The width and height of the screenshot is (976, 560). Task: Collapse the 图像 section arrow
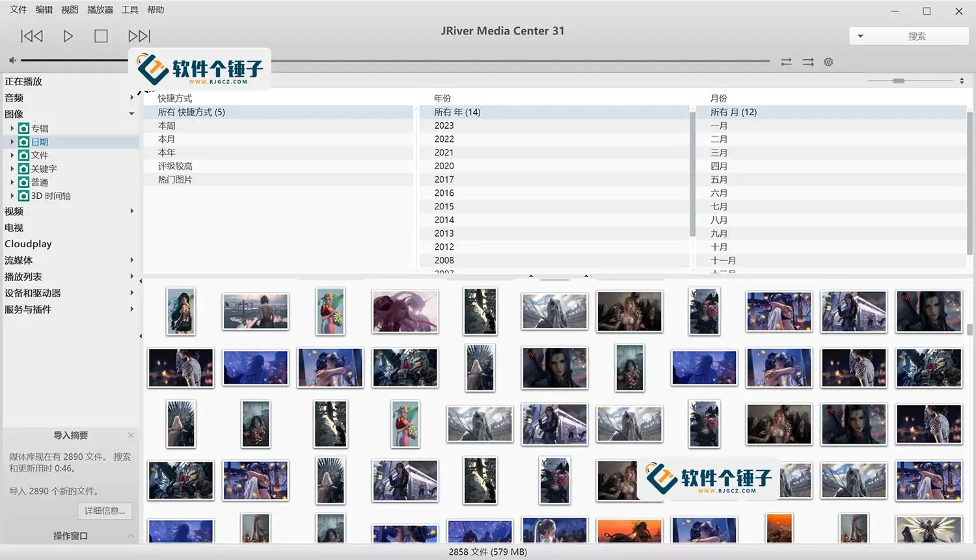[x=131, y=114]
